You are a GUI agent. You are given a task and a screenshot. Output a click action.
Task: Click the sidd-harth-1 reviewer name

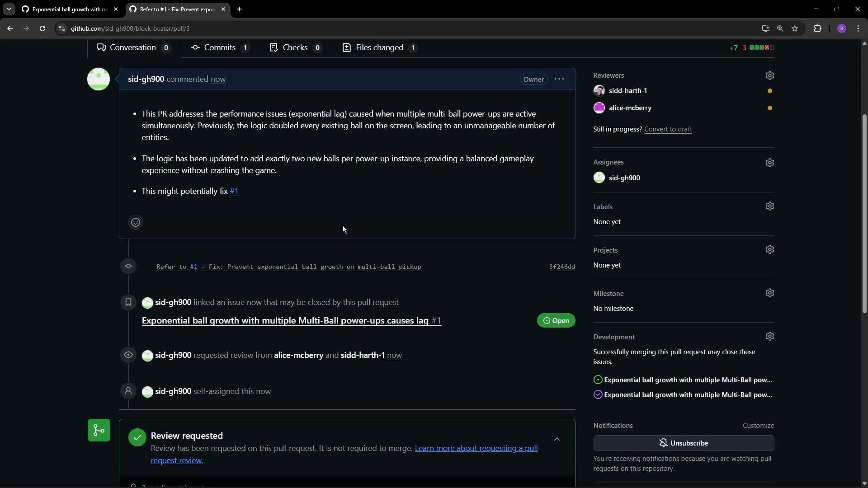tap(628, 91)
